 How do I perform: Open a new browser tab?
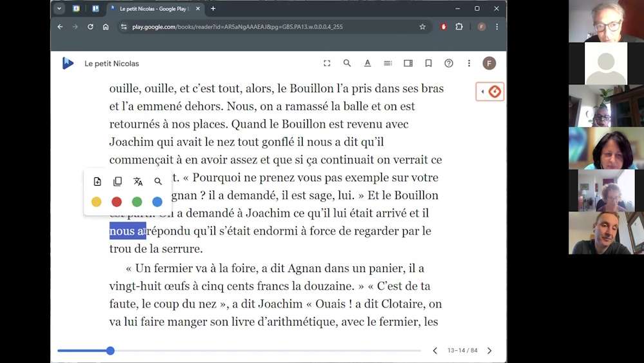click(x=213, y=8)
